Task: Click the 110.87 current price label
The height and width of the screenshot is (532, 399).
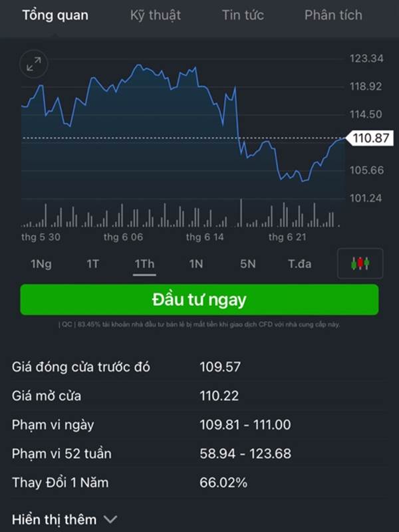Action: pos(371,138)
